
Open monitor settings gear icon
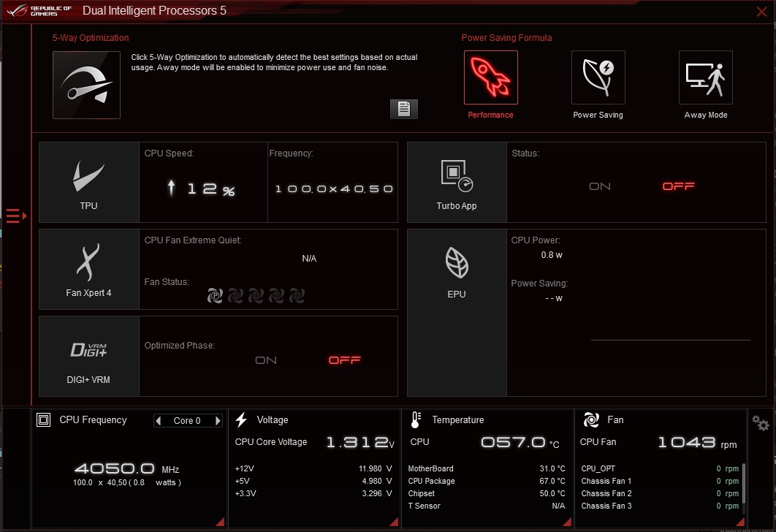click(760, 422)
